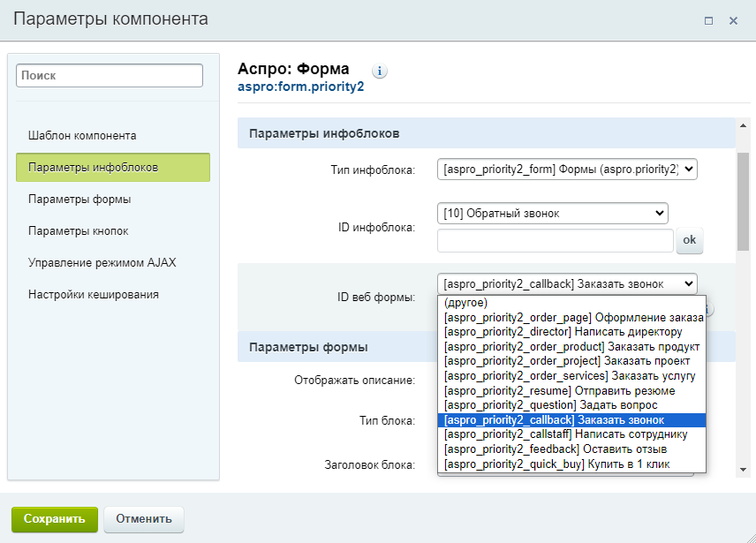Click the scrollbar up arrow
This screenshot has width=756, height=543.
(743, 125)
